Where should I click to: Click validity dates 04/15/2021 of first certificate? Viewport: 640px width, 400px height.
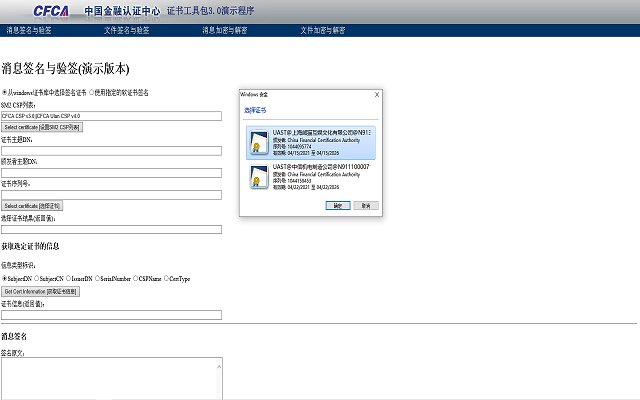[x=306, y=153]
